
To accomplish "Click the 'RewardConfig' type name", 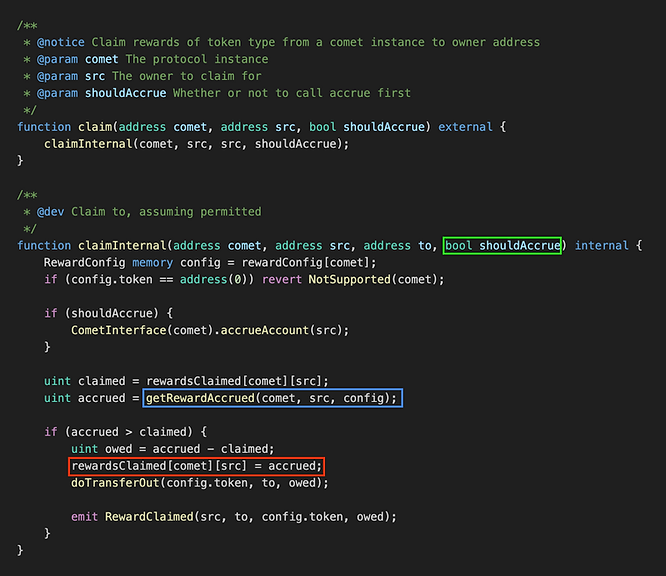I will click(85, 263).
